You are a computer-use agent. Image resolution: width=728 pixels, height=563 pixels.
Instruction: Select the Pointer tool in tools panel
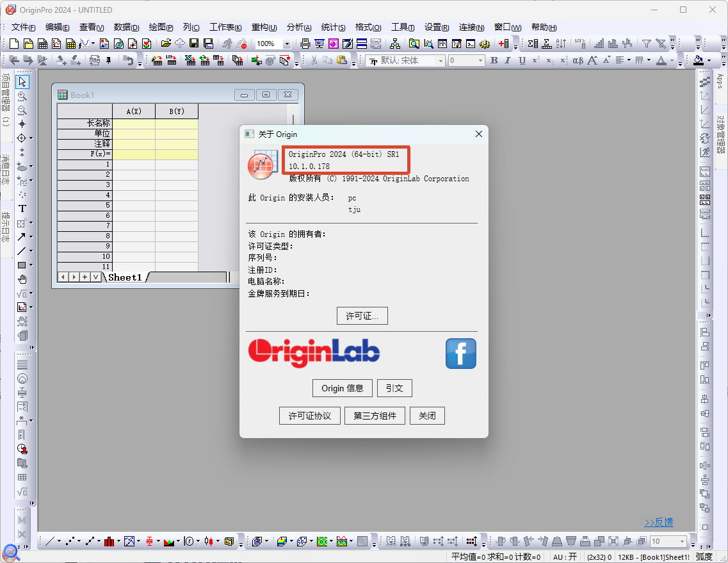pos(22,82)
